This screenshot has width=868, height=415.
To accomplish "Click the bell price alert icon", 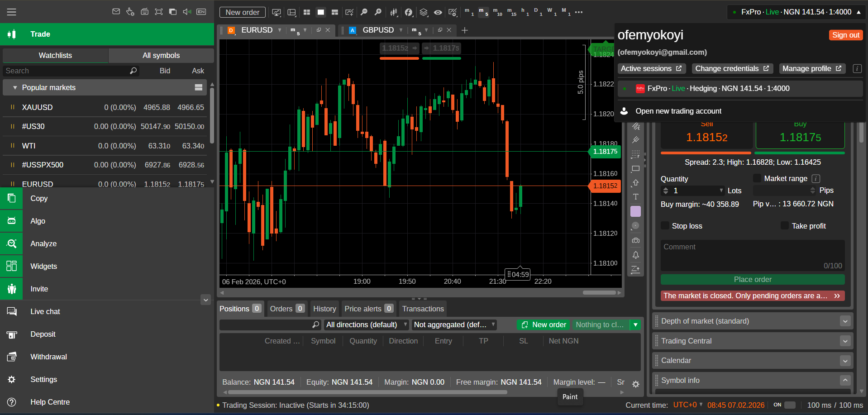I will (x=635, y=255).
